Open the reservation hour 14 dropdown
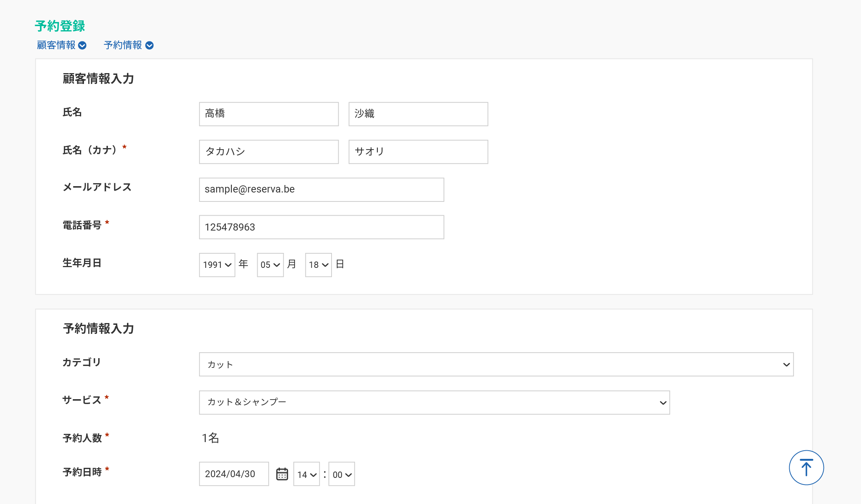This screenshot has height=504, width=861. click(x=306, y=475)
